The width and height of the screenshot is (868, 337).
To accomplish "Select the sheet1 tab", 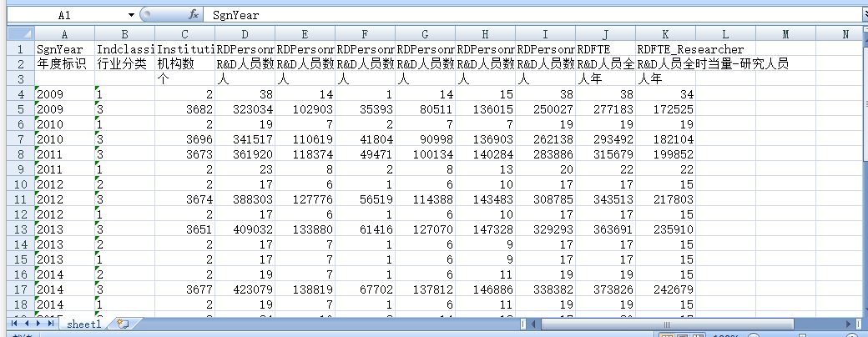I will [x=84, y=324].
